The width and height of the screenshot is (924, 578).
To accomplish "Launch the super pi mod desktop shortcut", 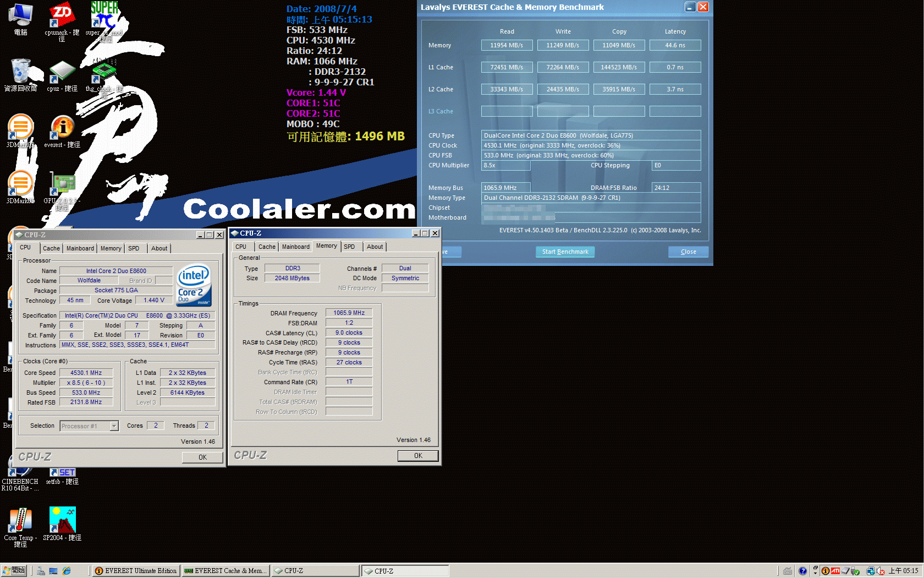I will tap(104, 21).
